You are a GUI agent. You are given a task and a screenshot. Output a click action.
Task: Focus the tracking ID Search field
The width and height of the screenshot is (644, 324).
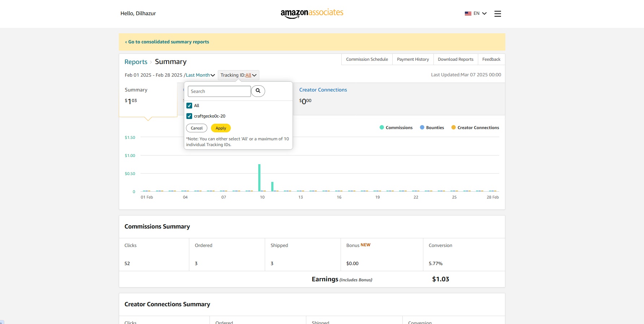pyautogui.click(x=219, y=91)
